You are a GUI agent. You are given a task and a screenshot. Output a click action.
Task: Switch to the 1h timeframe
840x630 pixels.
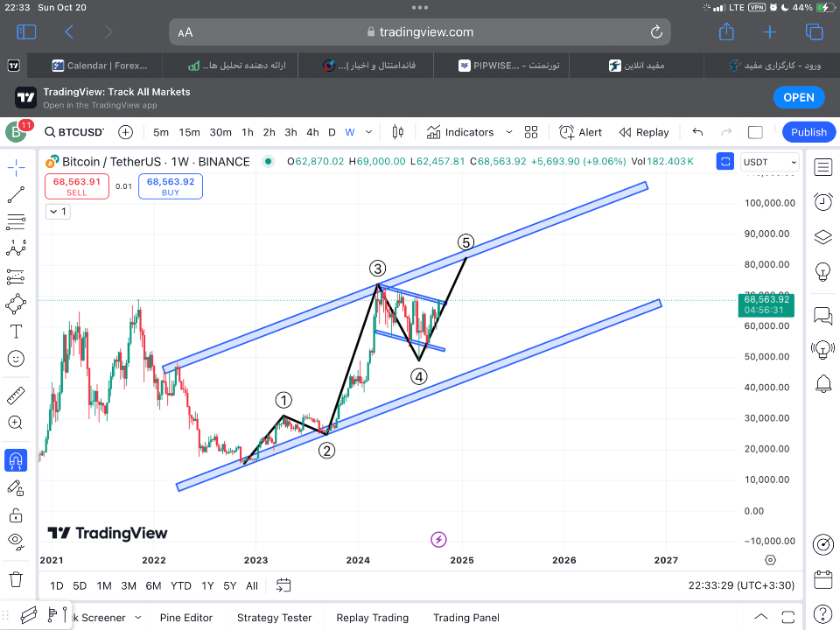pos(248,132)
